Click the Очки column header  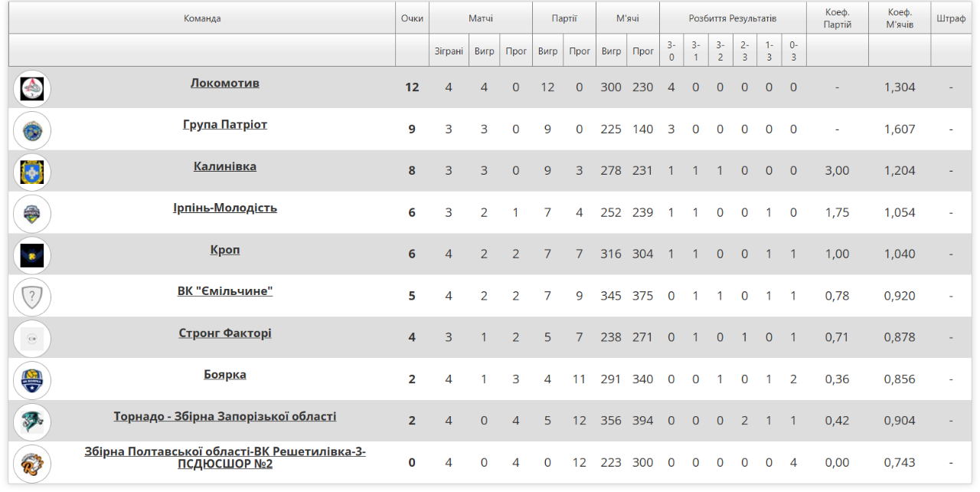412,18
